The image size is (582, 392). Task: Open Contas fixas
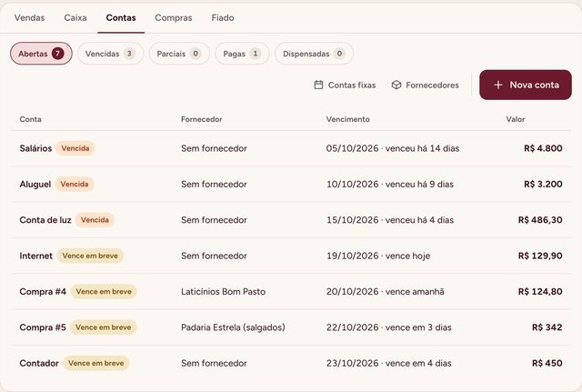point(345,85)
